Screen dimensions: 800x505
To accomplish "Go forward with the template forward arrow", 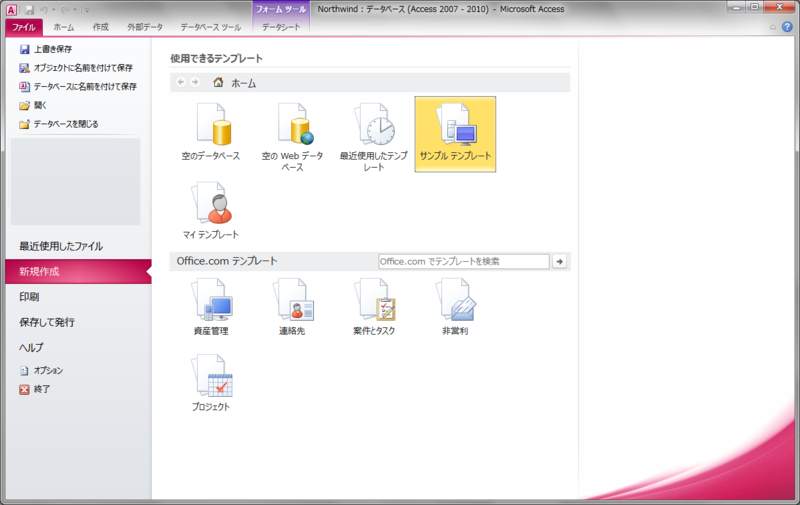I will point(195,82).
